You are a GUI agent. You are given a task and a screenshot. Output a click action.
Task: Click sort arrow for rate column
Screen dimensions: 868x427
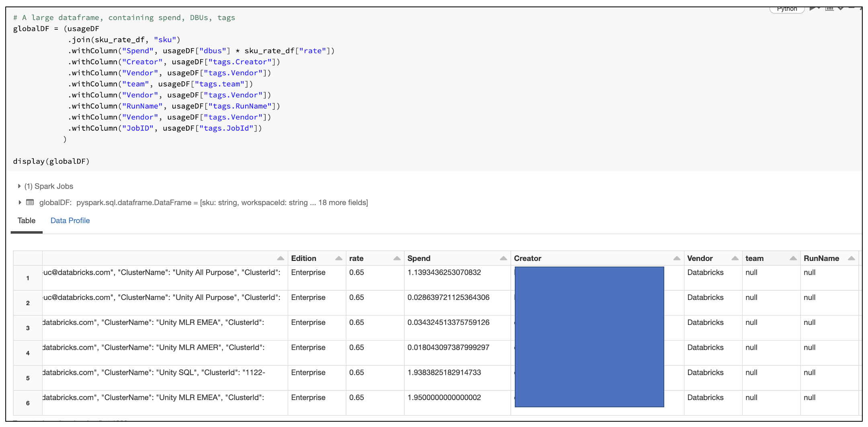pos(397,259)
